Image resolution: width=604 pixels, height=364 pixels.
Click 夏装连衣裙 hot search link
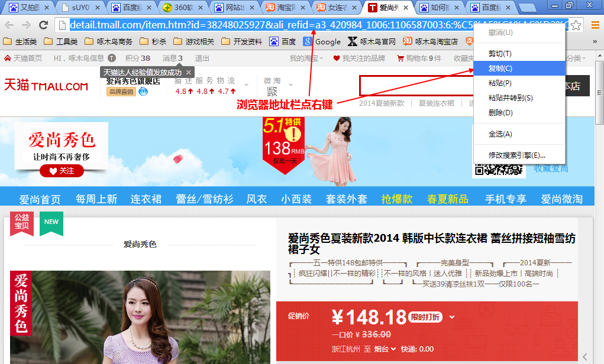437,103
